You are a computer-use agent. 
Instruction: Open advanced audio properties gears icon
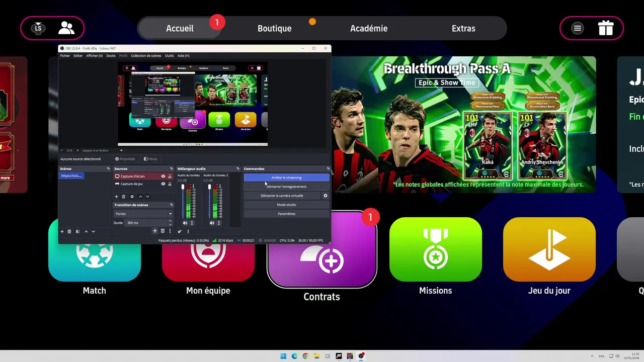tap(180, 231)
